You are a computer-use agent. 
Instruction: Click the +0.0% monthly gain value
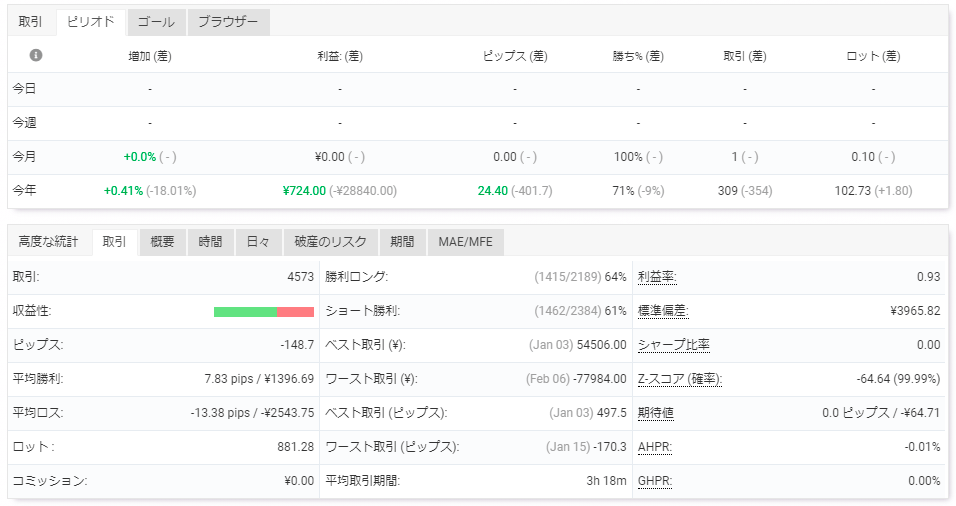[140, 157]
